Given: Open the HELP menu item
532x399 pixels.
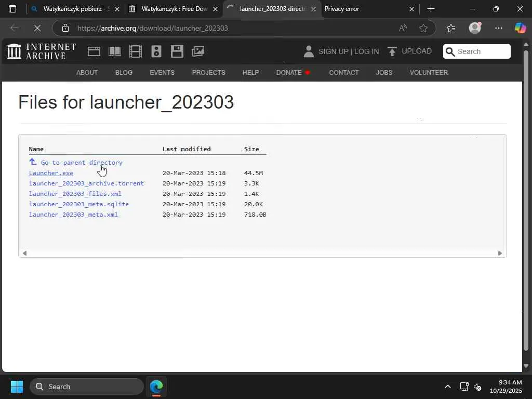Looking at the screenshot, I should point(251,73).
